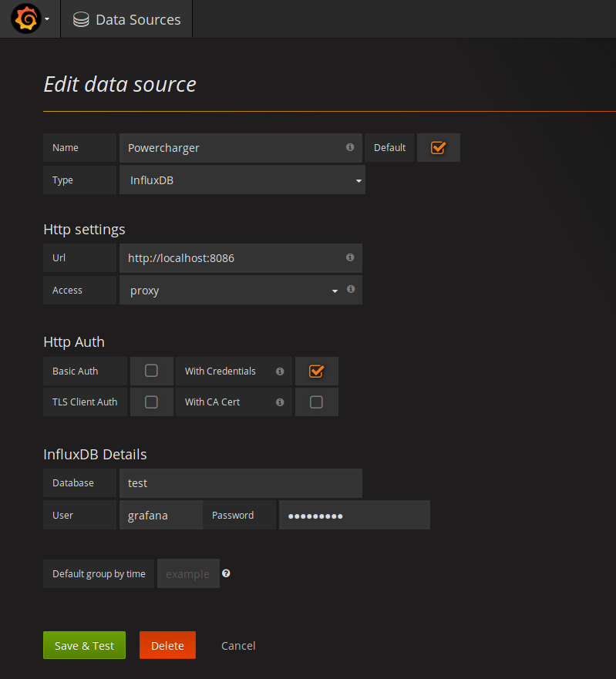Focus the Password field
This screenshot has height=679, width=616.
click(355, 515)
